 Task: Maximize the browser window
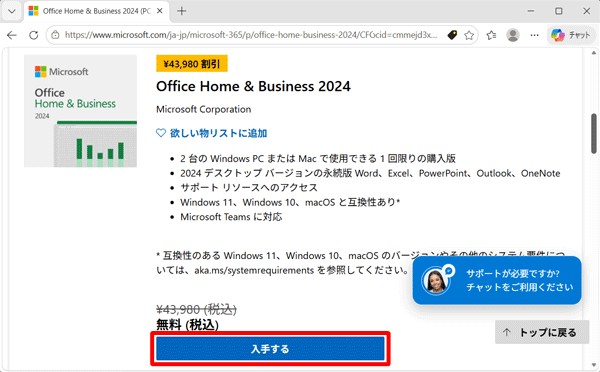pyautogui.click(x=559, y=11)
